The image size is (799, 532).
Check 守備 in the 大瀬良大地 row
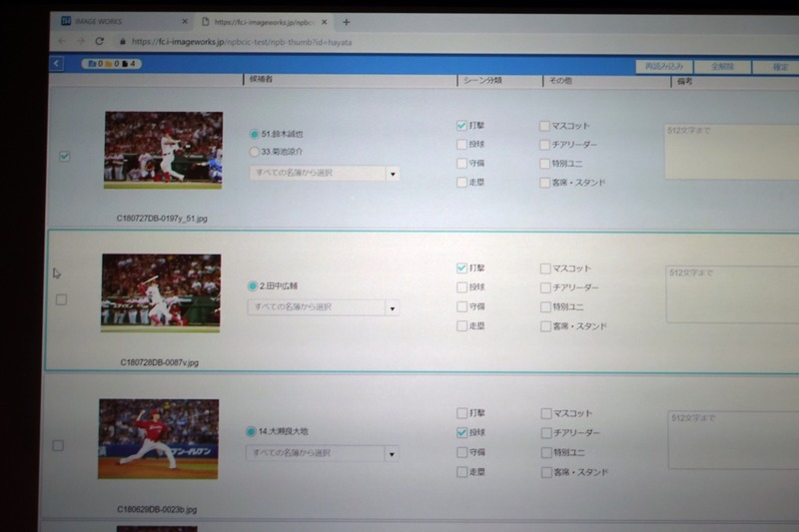pyautogui.click(x=461, y=452)
